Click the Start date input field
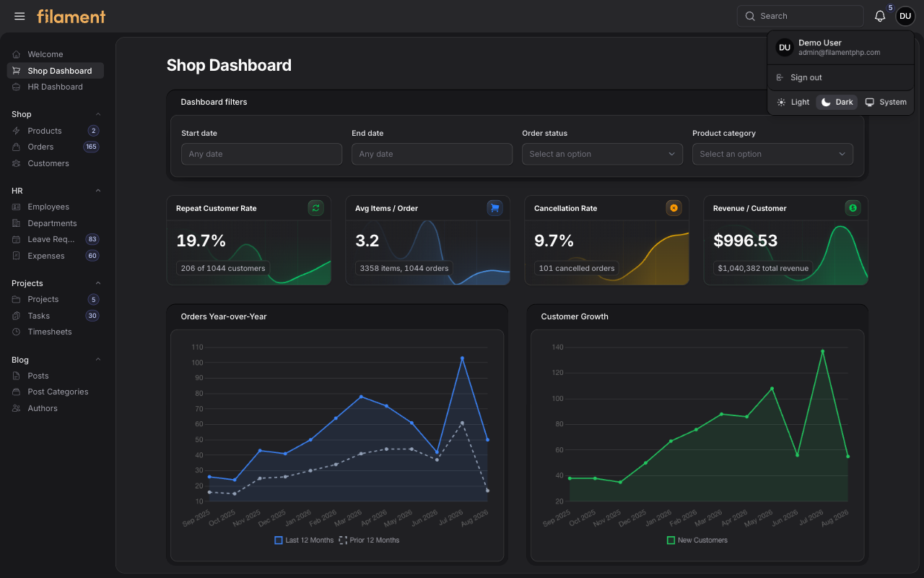 coord(261,154)
